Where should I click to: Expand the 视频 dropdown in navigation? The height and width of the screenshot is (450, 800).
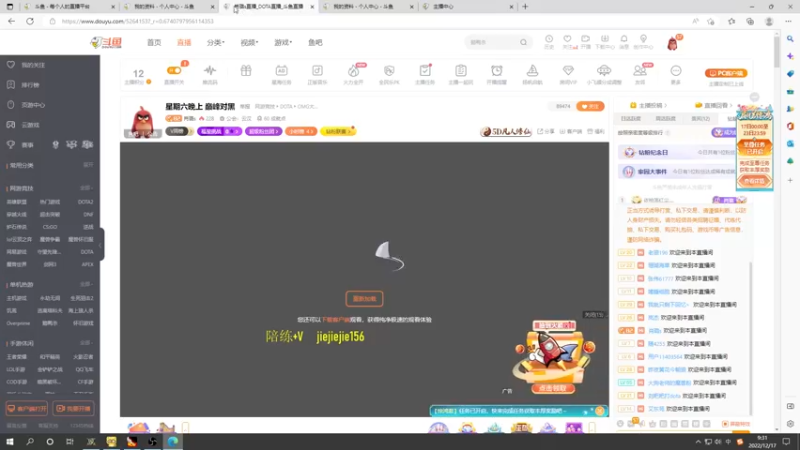(249, 42)
